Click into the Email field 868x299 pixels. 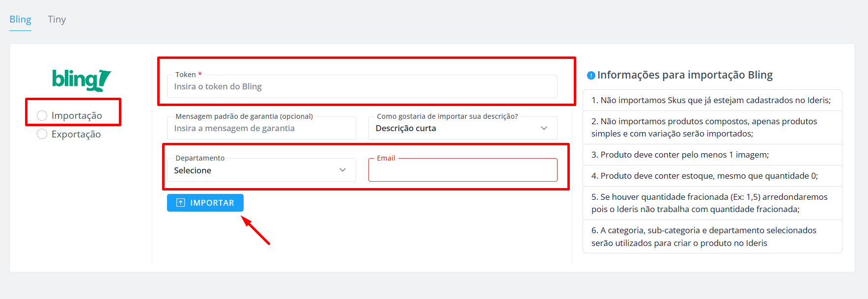(463, 170)
